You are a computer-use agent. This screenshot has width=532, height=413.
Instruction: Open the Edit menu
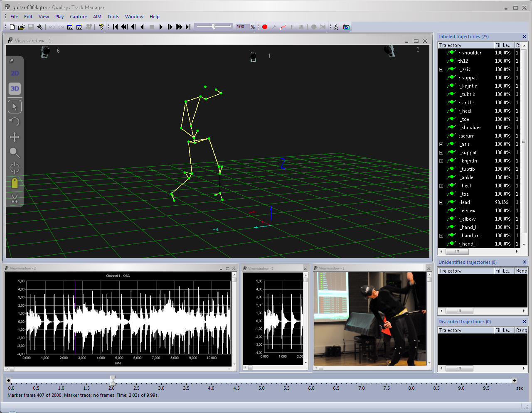tap(28, 17)
